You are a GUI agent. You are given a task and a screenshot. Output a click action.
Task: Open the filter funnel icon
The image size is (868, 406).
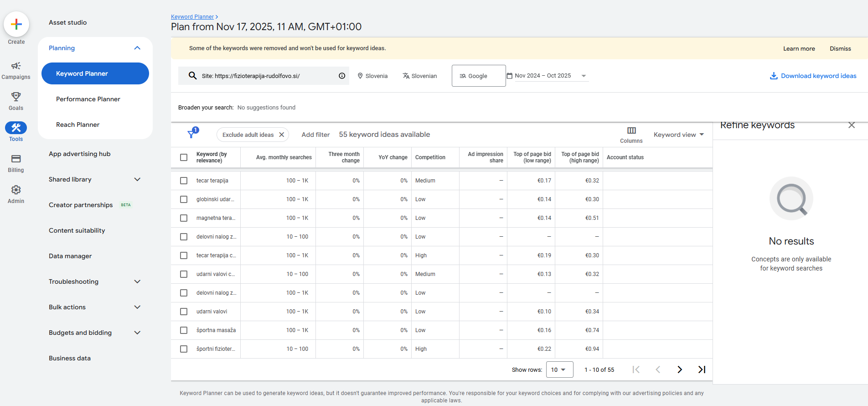(192, 133)
